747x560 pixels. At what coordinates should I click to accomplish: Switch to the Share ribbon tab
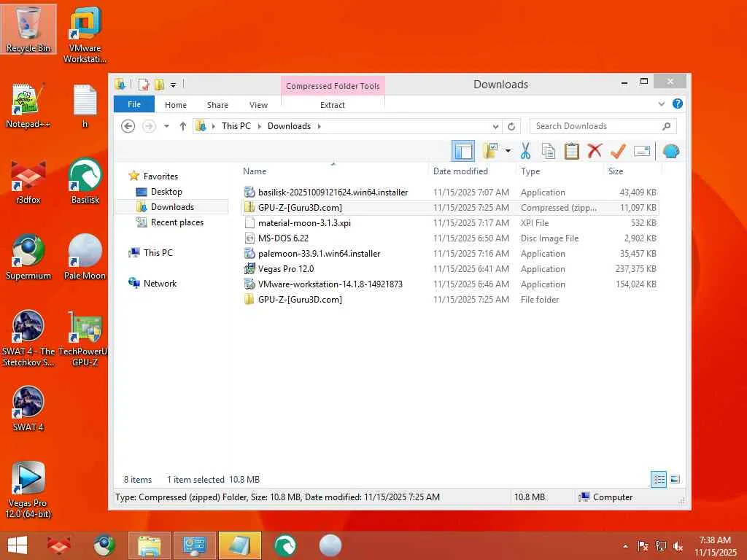point(217,105)
